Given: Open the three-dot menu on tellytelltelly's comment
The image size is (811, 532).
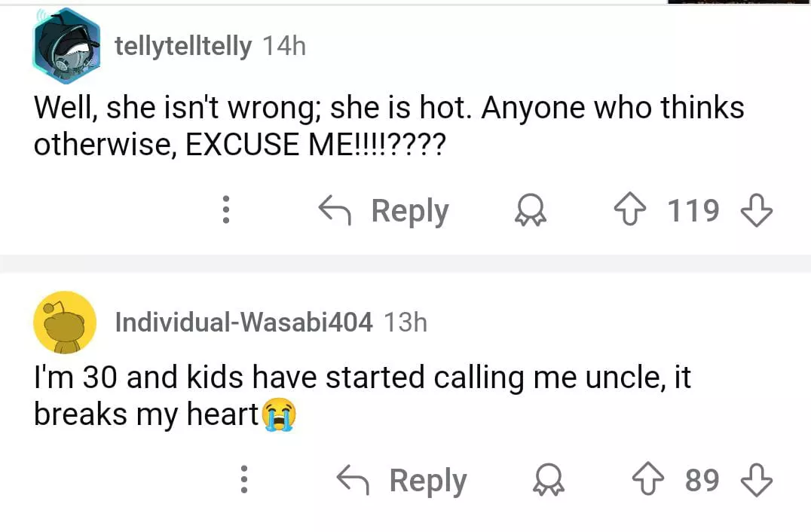Looking at the screenshot, I should 225,211.
